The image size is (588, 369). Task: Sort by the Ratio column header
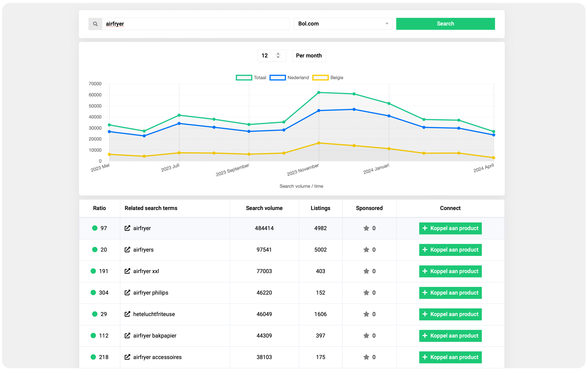coord(99,208)
